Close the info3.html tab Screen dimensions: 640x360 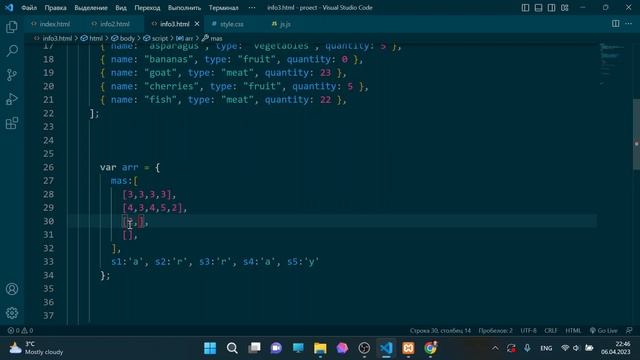197,24
